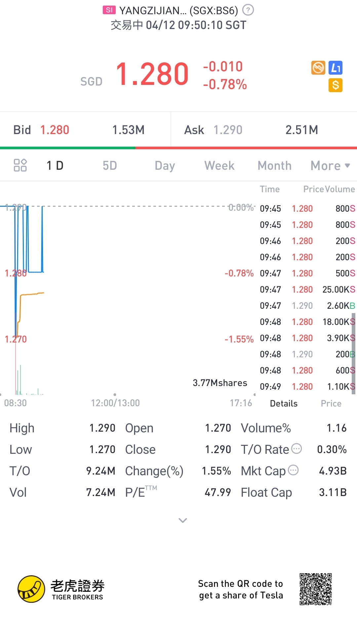The height and width of the screenshot is (644, 357).
Task: Expand the More timeframe dropdown
Action: [x=330, y=165]
